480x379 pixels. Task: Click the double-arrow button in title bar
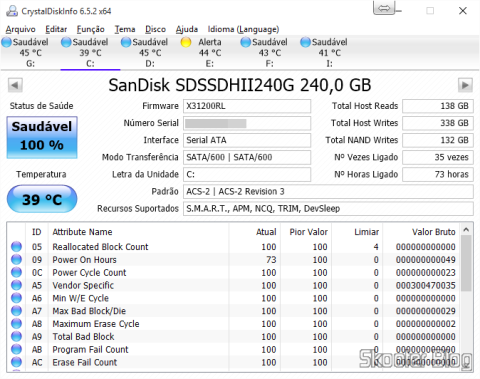(384, 8)
